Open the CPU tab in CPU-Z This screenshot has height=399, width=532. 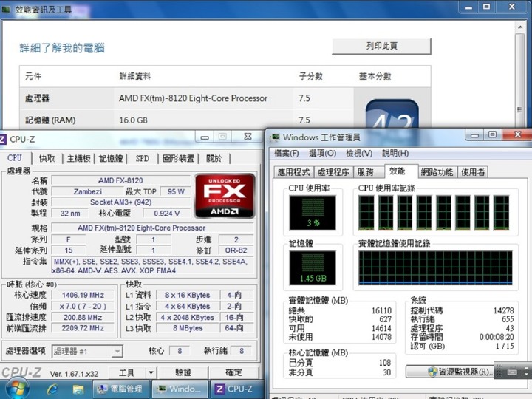[x=15, y=158]
